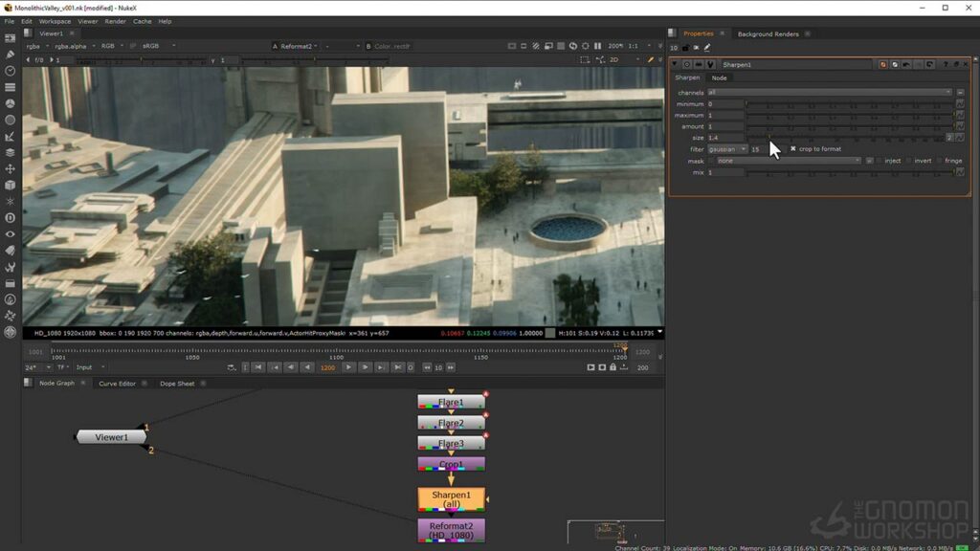This screenshot has height=551, width=980.
Task: Open the Draw nodes toolbar icon
Action: point(10,55)
